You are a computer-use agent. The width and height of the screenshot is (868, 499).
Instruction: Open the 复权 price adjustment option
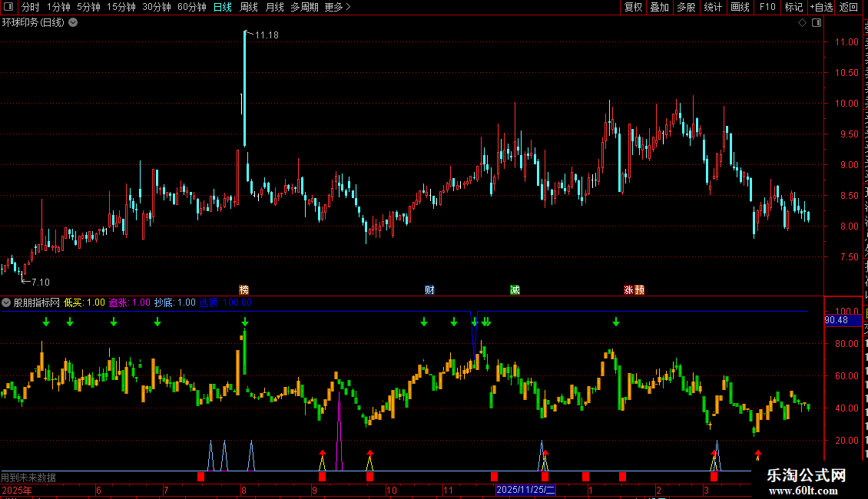coord(633,7)
